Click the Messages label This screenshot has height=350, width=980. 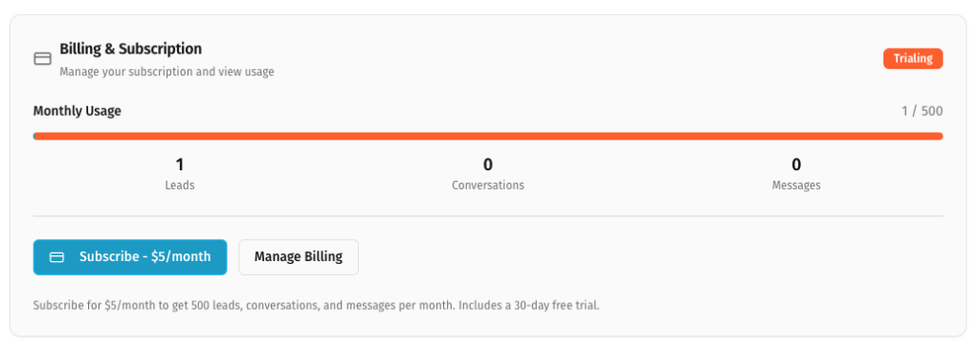tap(796, 186)
